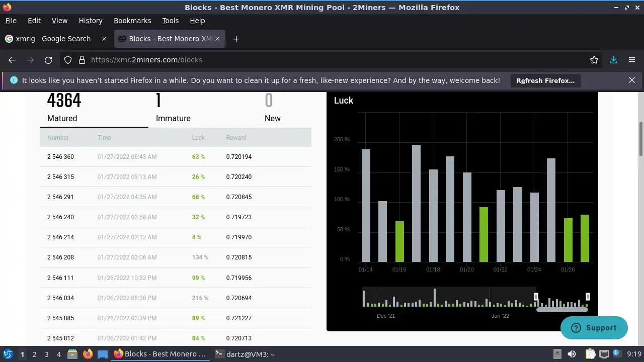Open the Bookmarks menu
Image resolution: width=644 pixels, height=362 pixels.
click(x=132, y=21)
